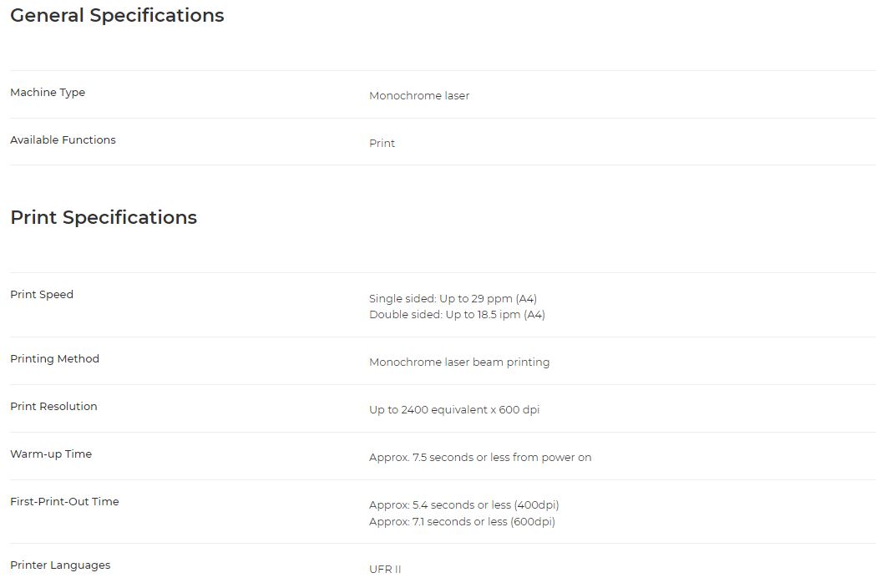
Task: Click the 5.4 seconds 400dpi text
Action: tap(463, 505)
